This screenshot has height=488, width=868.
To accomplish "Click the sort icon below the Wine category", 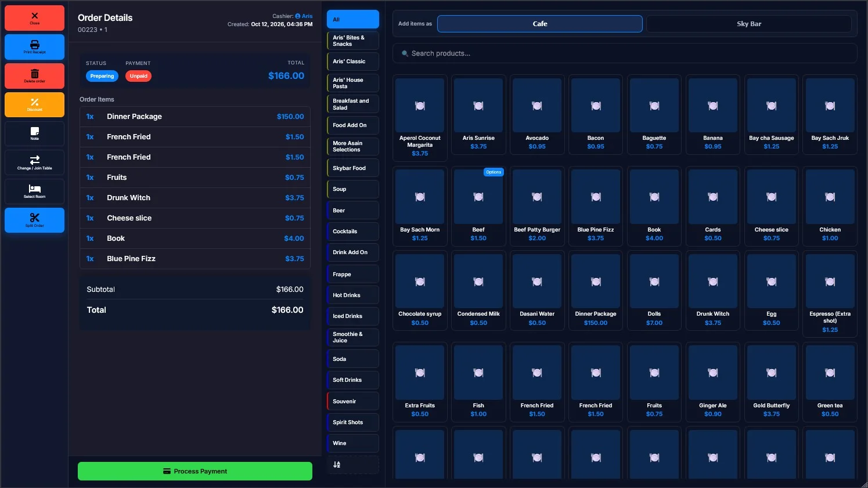I will (x=337, y=464).
